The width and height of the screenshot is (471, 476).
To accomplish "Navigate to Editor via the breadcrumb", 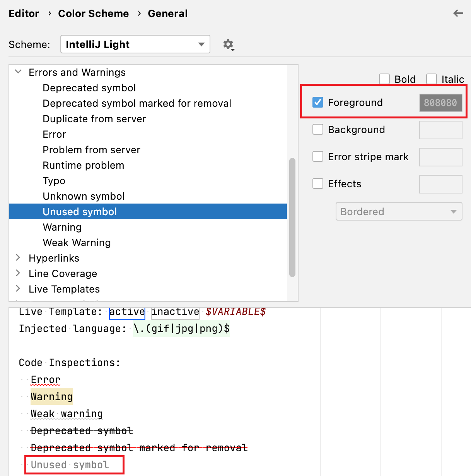I will (24, 13).
